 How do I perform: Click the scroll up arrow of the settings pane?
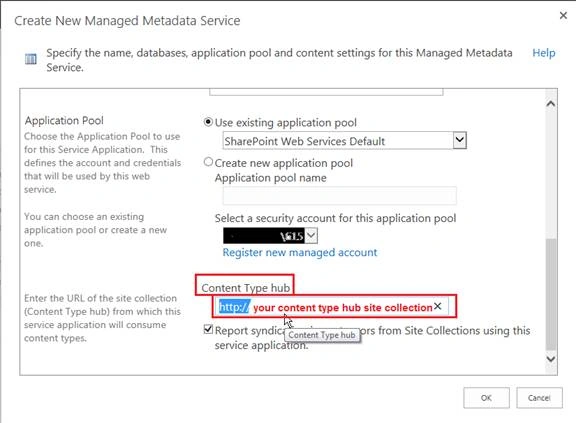[x=550, y=104]
